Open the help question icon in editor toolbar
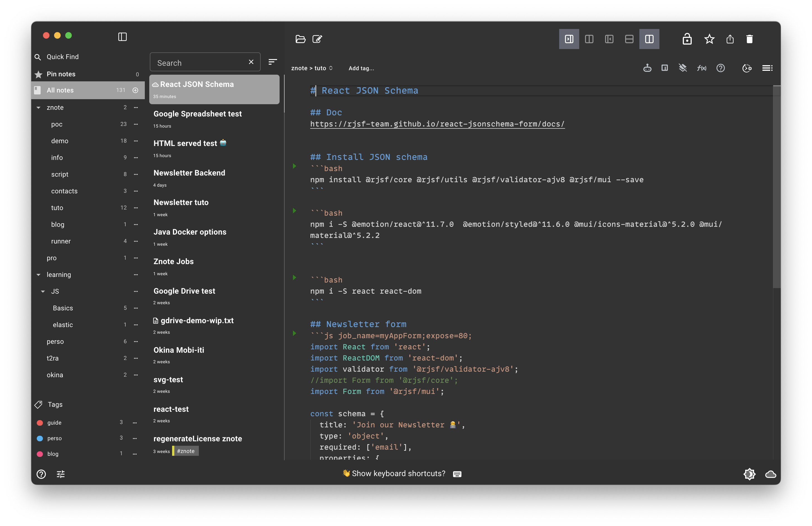812x526 pixels. pyautogui.click(x=721, y=68)
